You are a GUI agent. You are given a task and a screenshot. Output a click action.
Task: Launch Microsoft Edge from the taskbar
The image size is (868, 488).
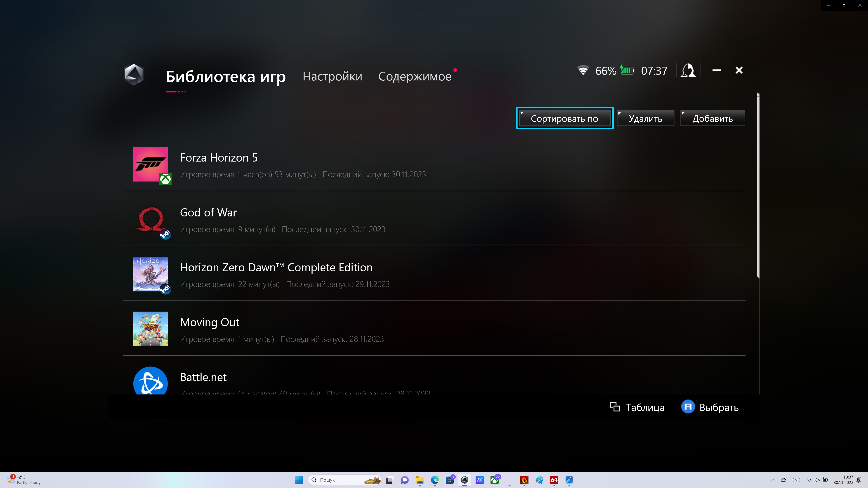click(435, 480)
